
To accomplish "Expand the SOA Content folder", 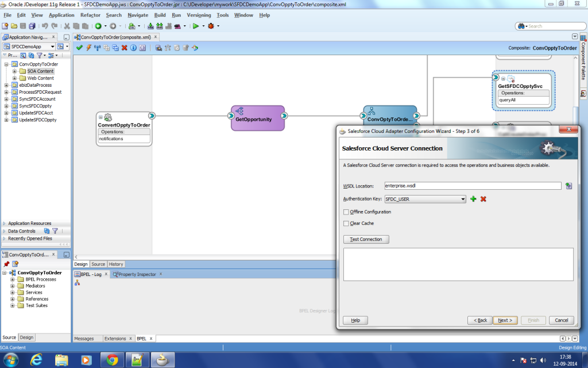I will (14, 71).
